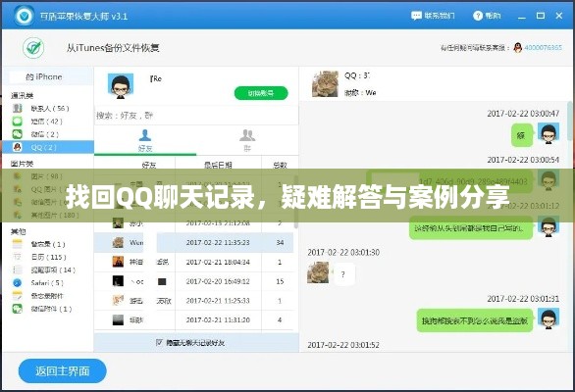Switch to the 好友 friends tab
The height and width of the screenshot is (392, 575).
coord(145,141)
